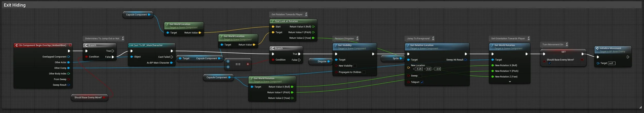
Task: Click the function icon on Get World Rotation
Action: 252,79
